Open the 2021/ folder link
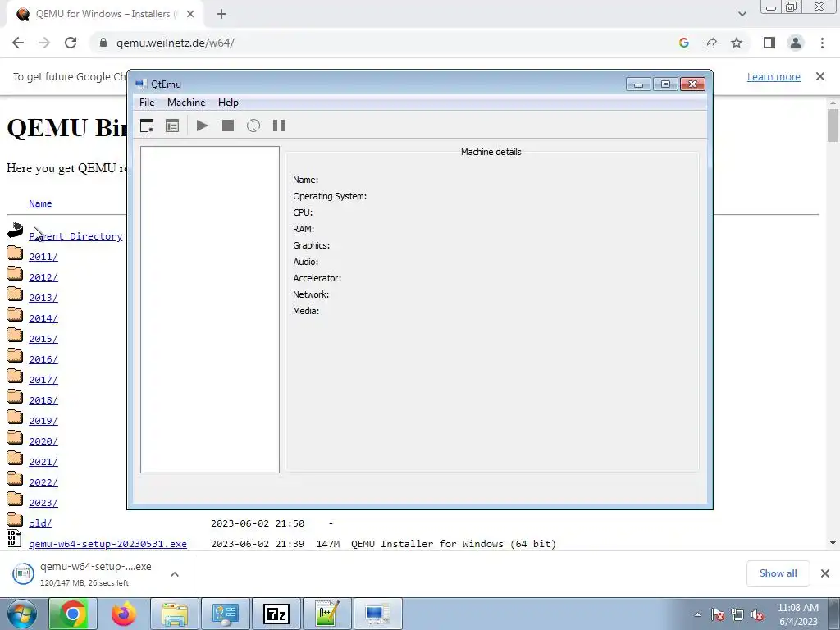Screen dimensions: 840x630 [x=43, y=462]
